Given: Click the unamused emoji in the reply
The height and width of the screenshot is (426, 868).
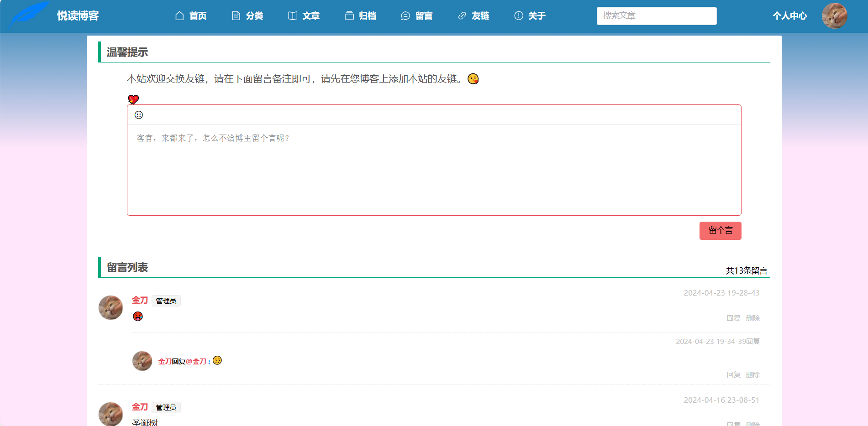Looking at the screenshot, I should [217, 360].
